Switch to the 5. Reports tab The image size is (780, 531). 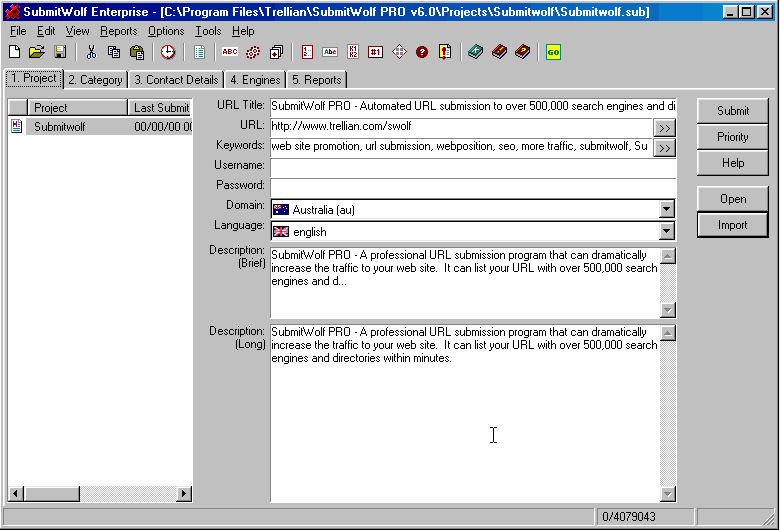click(316, 80)
